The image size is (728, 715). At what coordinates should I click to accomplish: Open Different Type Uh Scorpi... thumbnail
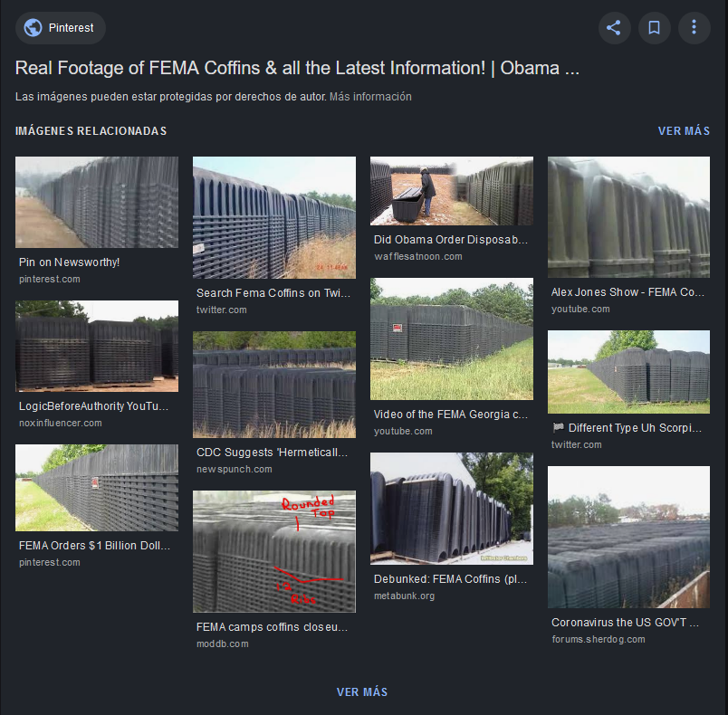628,372
